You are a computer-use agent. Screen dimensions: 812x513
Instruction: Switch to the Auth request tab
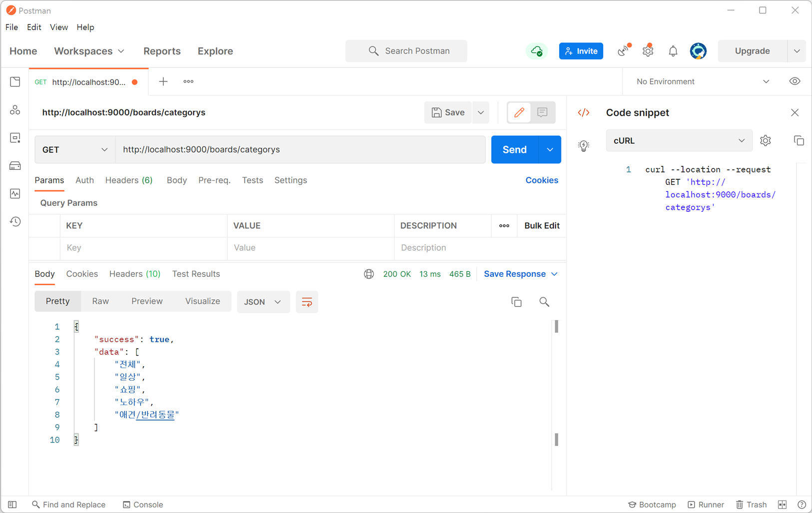84,180
